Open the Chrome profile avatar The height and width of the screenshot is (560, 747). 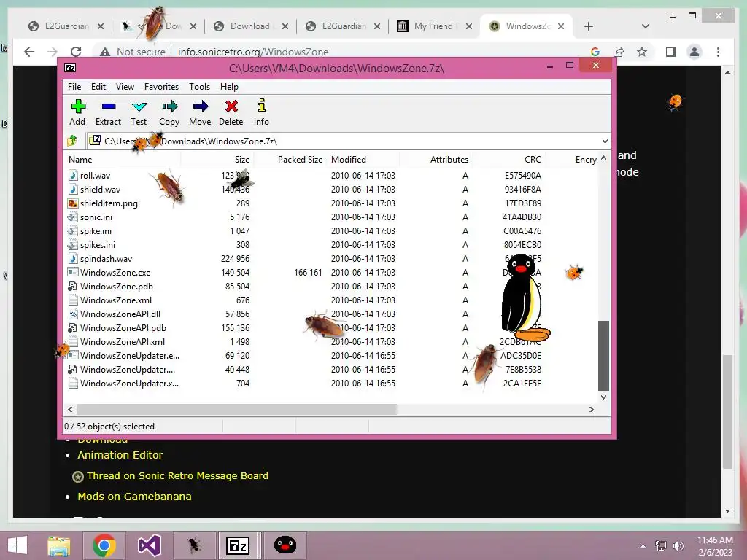point(694,52)
